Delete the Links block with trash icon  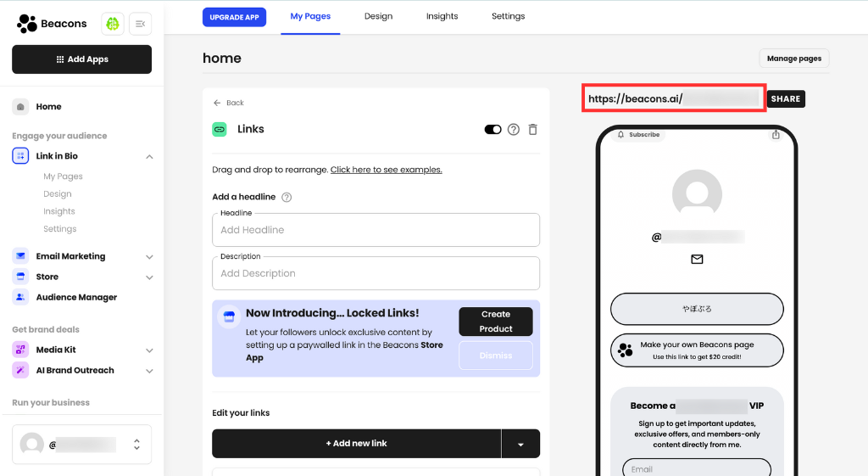coord(532,130)
